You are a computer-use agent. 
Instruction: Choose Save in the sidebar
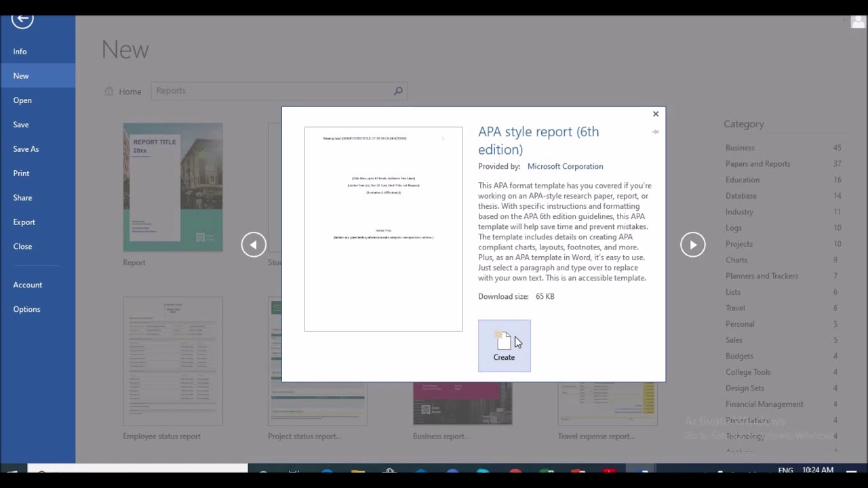pyautogui.click(x=37, y=125)
